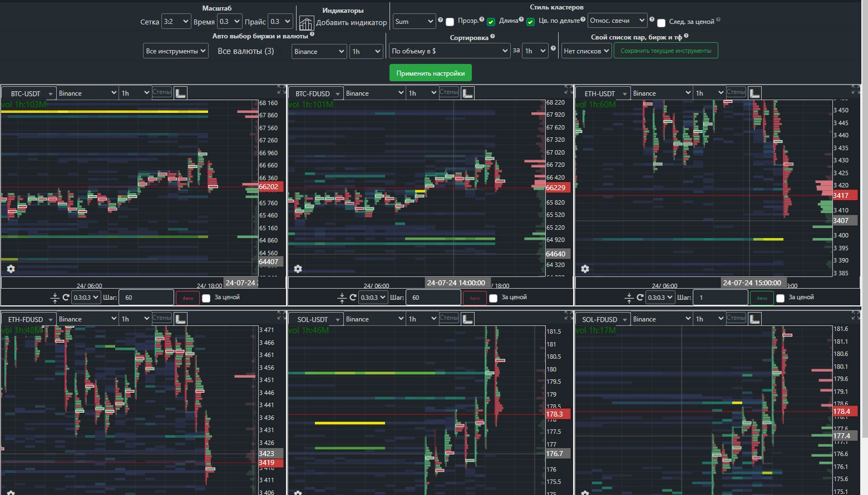Uncheck the Длина checkbox

[x=491, y=22]
